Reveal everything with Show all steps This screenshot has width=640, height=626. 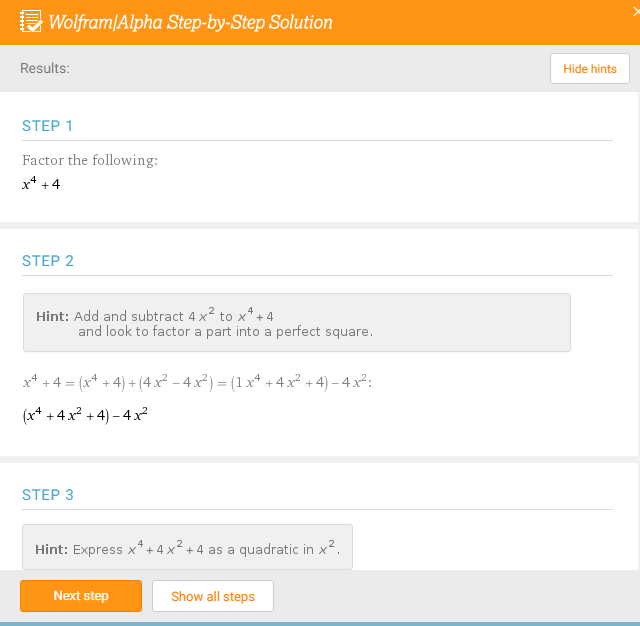coord(213,596)
